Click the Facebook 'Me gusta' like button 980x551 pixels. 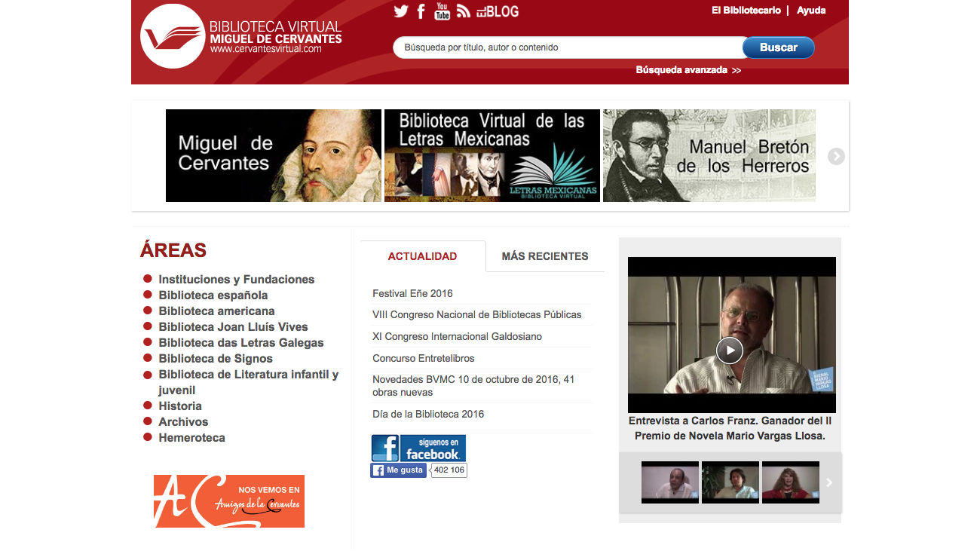(x=398, y=470)
